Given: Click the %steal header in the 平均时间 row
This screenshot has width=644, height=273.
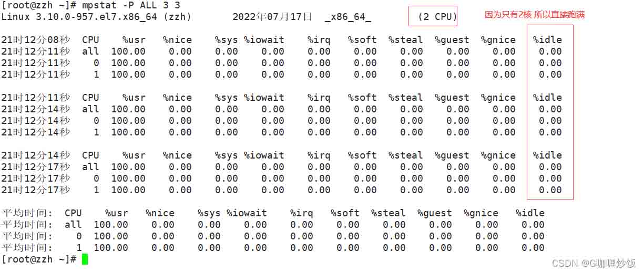Looking at the screenshot, I should pyautogui.click(x=388, y=213).
